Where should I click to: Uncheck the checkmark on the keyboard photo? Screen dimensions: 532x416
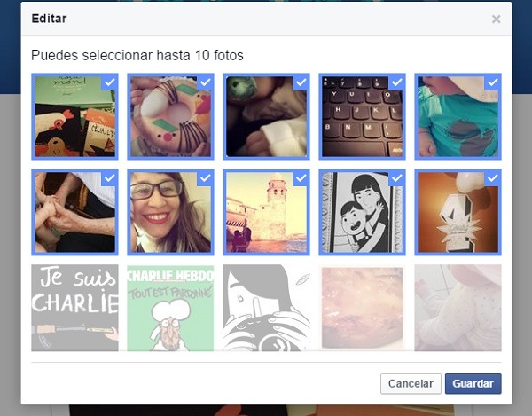pyautogui.click(x=397, y=82)
